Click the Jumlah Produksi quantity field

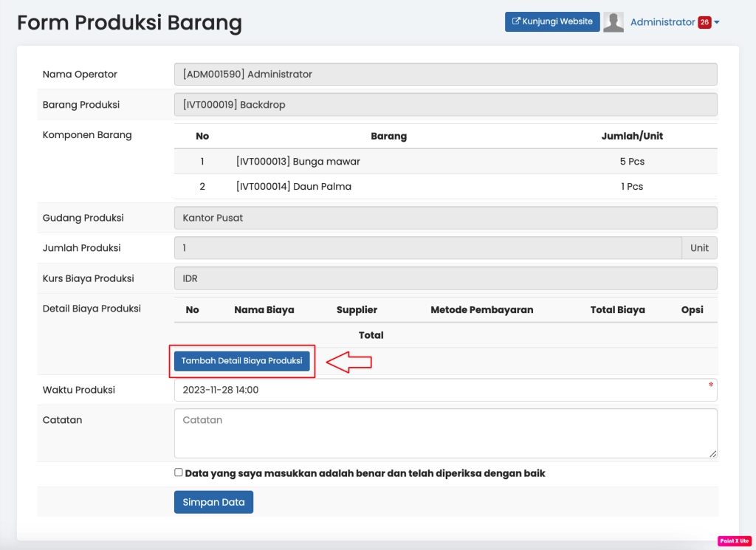click(x=427, y=248)
